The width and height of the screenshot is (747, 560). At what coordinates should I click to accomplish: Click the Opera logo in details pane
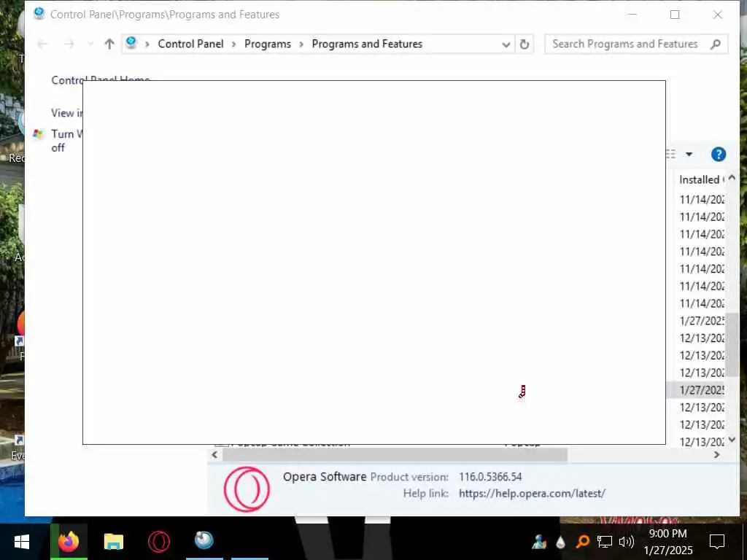tap(247, 489)
